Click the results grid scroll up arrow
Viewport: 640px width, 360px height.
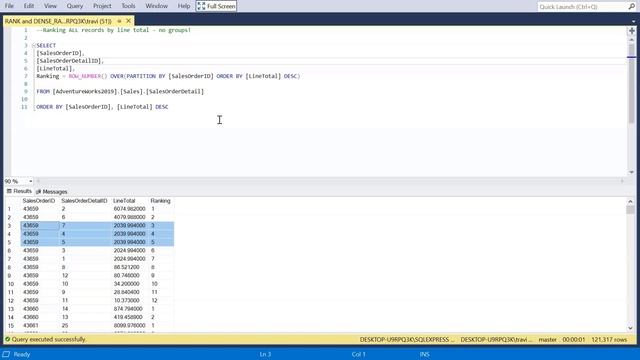coord(630,202)
